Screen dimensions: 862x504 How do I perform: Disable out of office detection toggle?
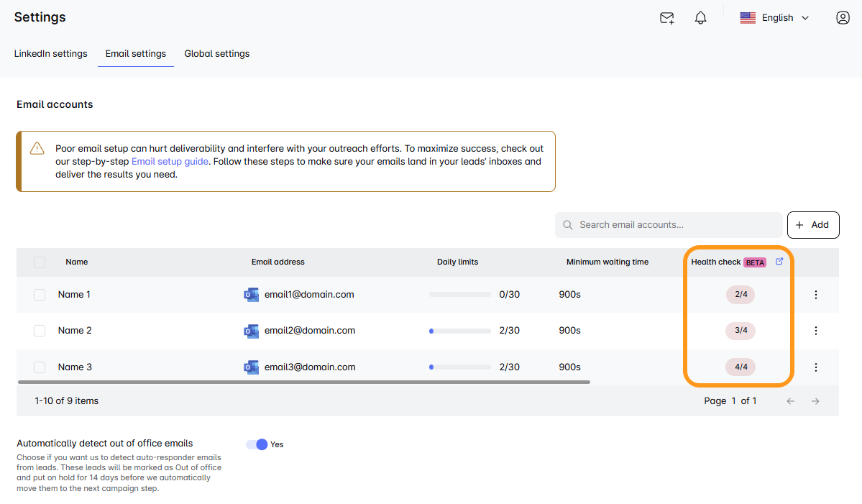(x=257, y=444)
